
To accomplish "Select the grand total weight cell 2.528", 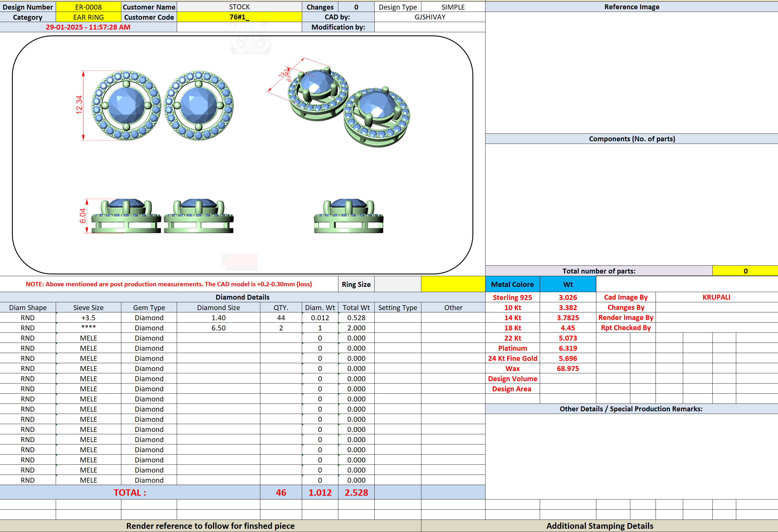I will 356,493.
